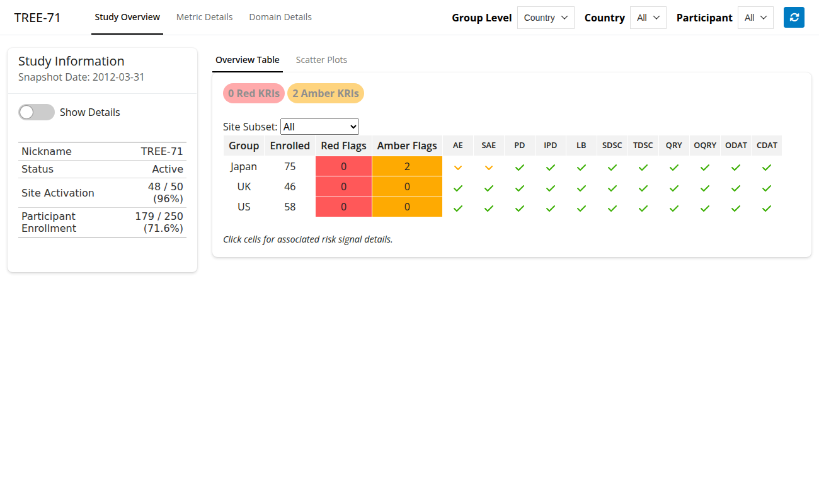Viewport: 819px width, 504px height.
Task: Click US row's CDAT green checkmark
Action: point(767,208)
